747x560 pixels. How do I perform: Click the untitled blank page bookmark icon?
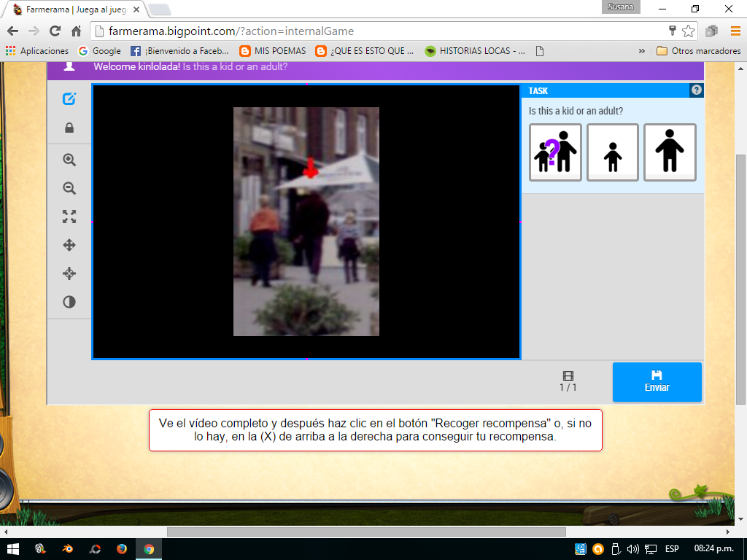pyautogui.click(x=540, y=51)
